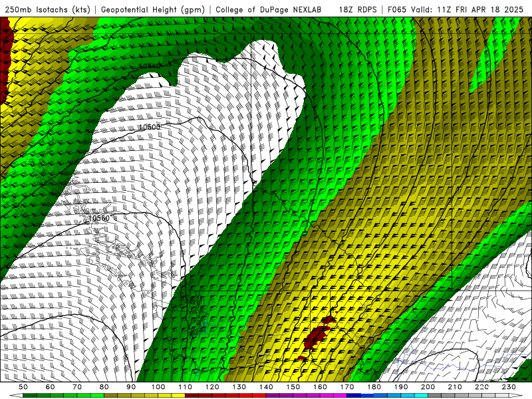Click the 60 value on the color scale
Image resolution: width=532 pixels, height=399 pixels.
[50, 387]
